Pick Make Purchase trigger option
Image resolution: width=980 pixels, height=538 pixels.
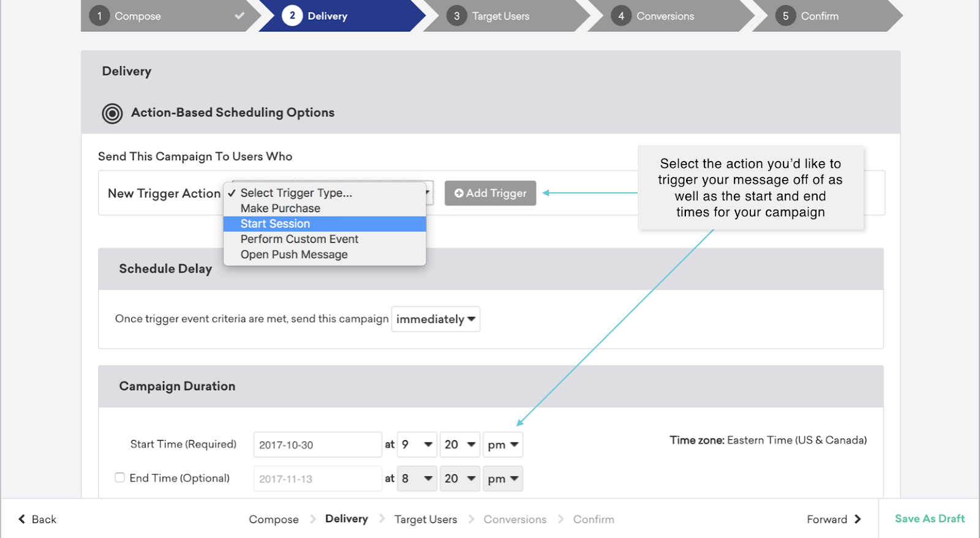pos(280,209)
